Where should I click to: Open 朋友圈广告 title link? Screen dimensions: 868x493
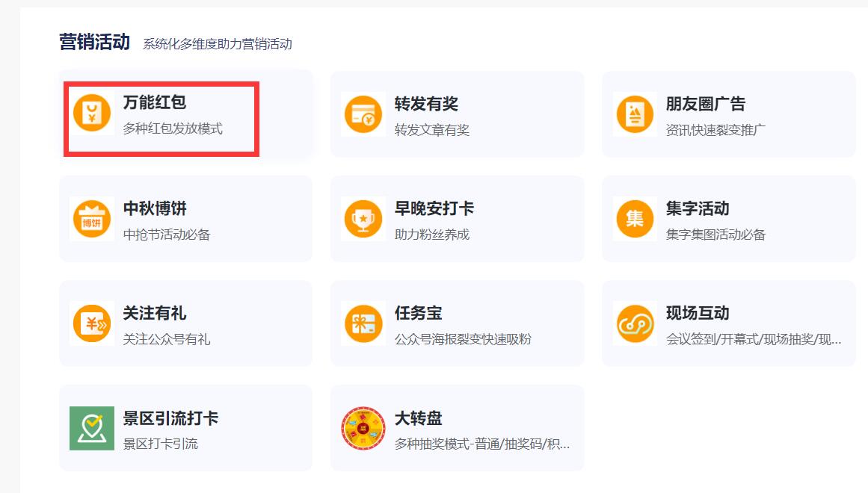[706, 104]
